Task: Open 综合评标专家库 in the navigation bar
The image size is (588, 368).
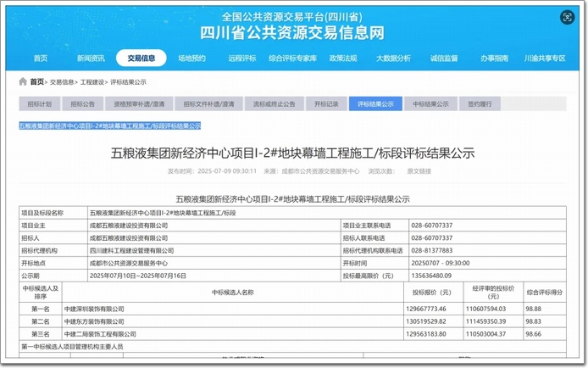Action: tap(292, 59)
